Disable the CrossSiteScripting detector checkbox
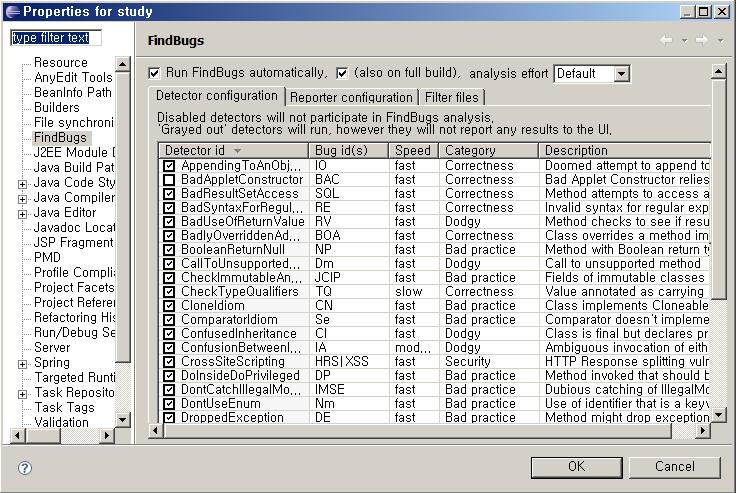This screenshot has width=736, height=493. coord(169,362)
